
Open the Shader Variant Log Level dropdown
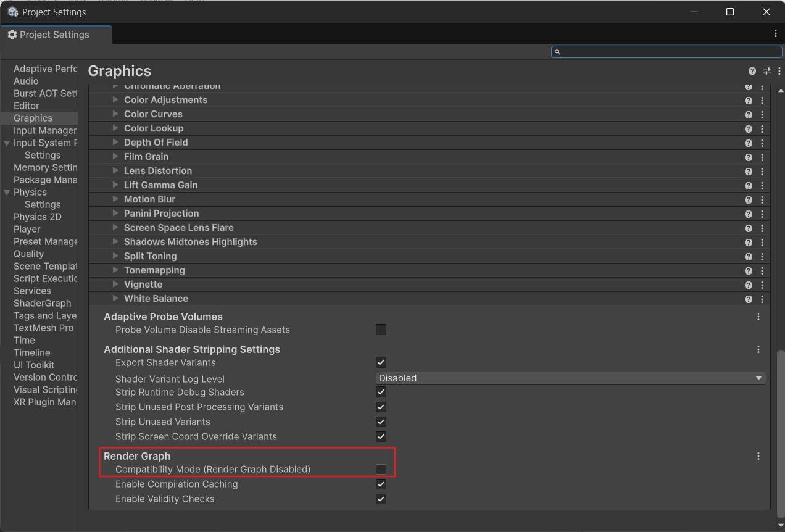[x=570, y=378]
